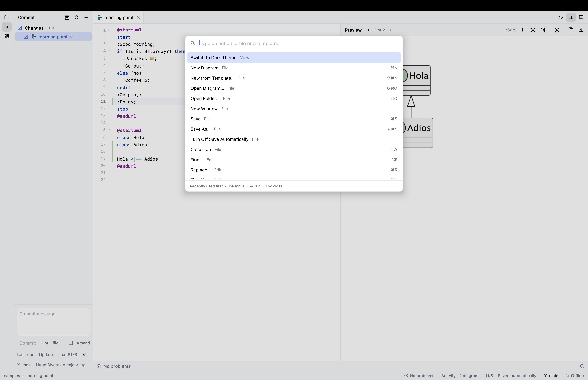The width and height of the screenshot is (588, 380).
Task: Select Find... in the action list
Action: click(x=294, y=160)
